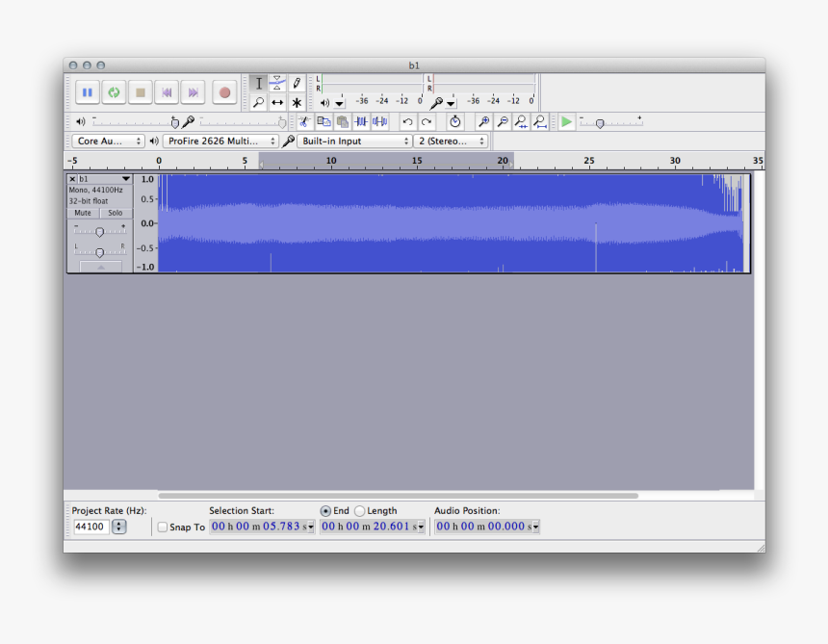The width and height of the screenshot is (828, 644).
Task: Enable the Snap To checkbox
Action: coord(163,527)
